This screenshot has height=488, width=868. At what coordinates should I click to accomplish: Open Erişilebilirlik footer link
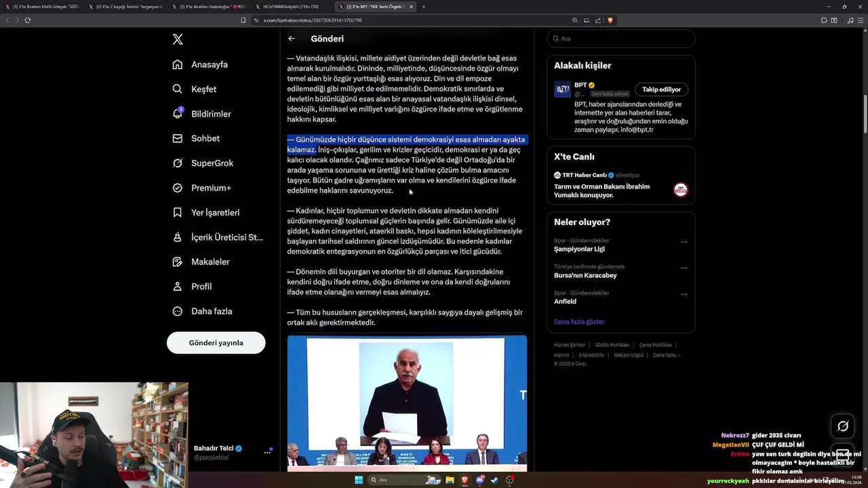[591, 355]
